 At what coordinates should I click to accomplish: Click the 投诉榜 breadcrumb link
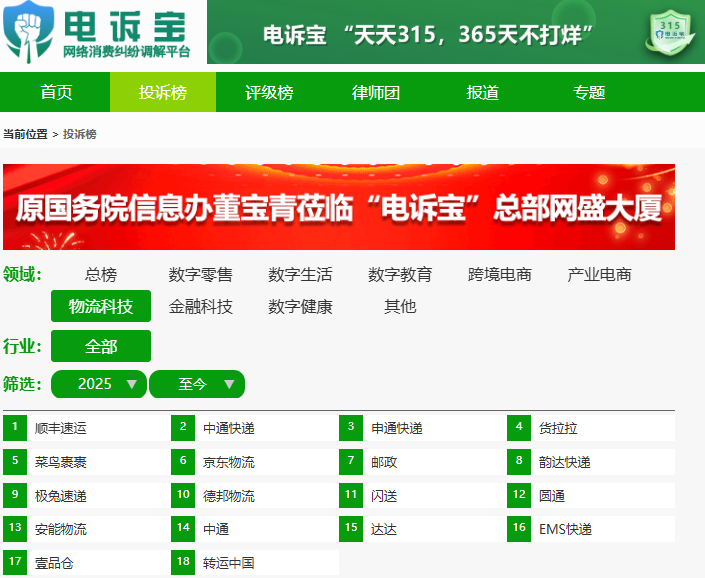point(80,134)
